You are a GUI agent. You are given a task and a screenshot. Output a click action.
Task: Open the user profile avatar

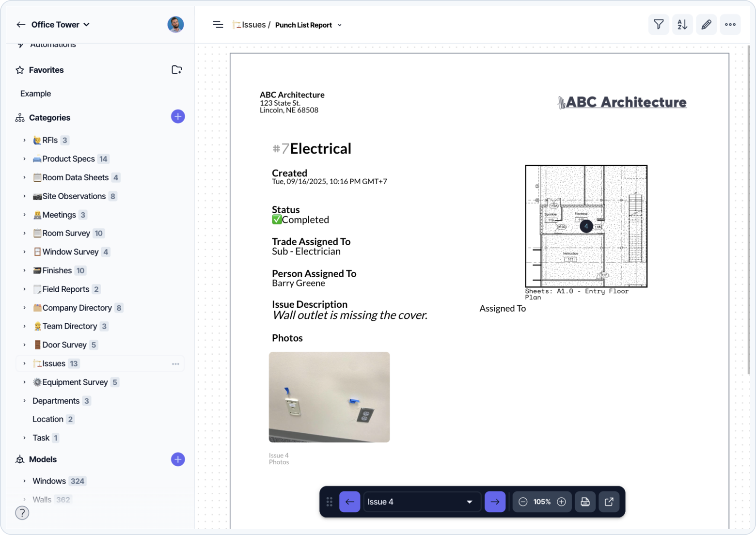pos(175,24)
